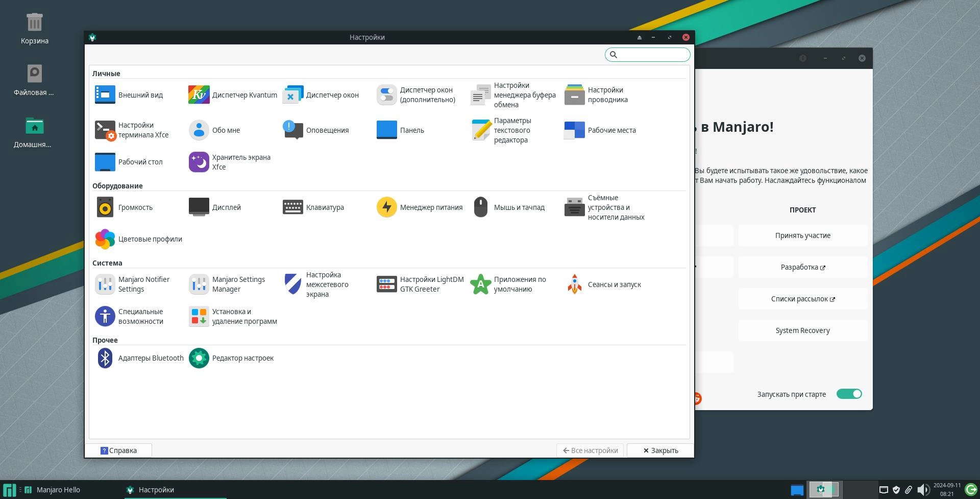Viewport: 980px width, 499px height.
Task: Open Оповещения settings
Action: tap(316, 130)
